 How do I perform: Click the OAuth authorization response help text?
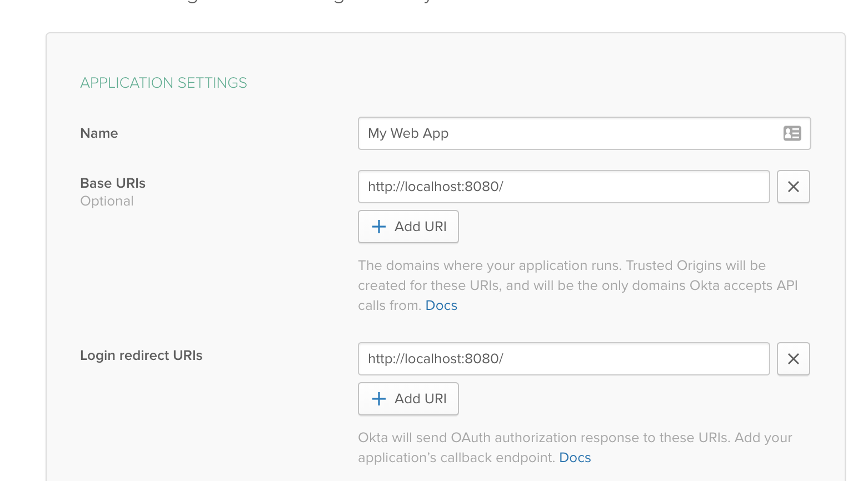pos(575,438)
